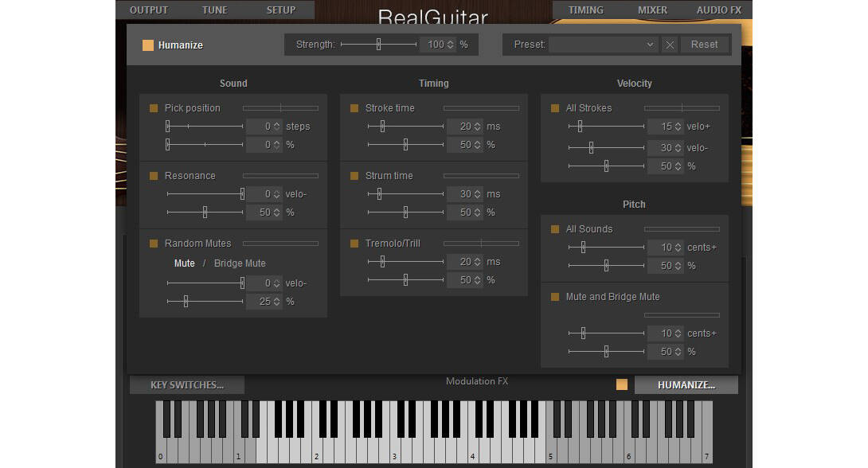Click the All Strokes velo+ slider
The image size is (868, 468).
click(606, 127)
